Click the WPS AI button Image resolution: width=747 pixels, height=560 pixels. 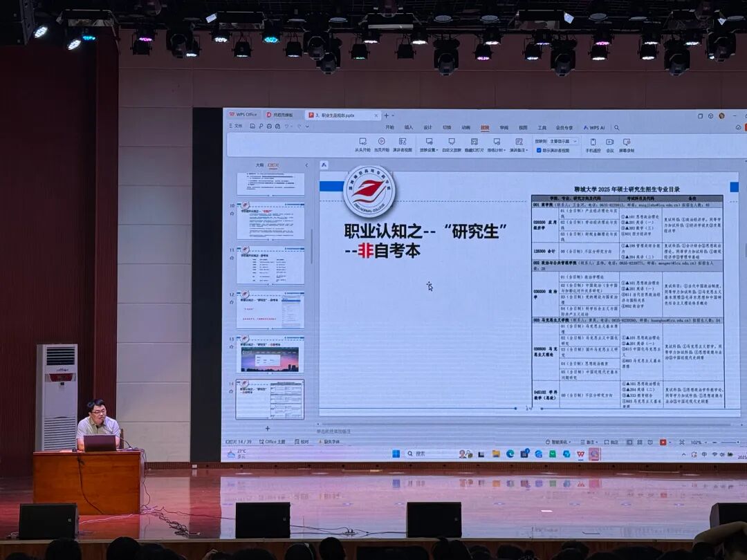(x=594, y=127)
